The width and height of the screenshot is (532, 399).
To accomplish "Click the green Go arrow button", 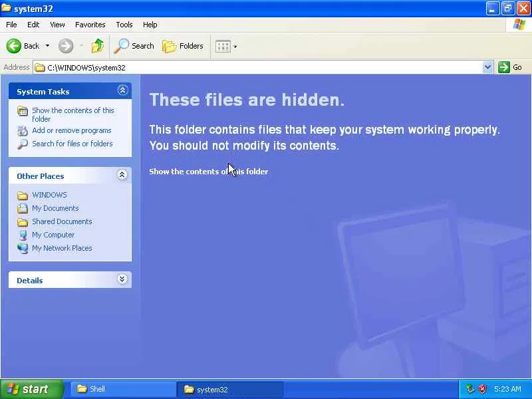I will (x=504, y=67).
